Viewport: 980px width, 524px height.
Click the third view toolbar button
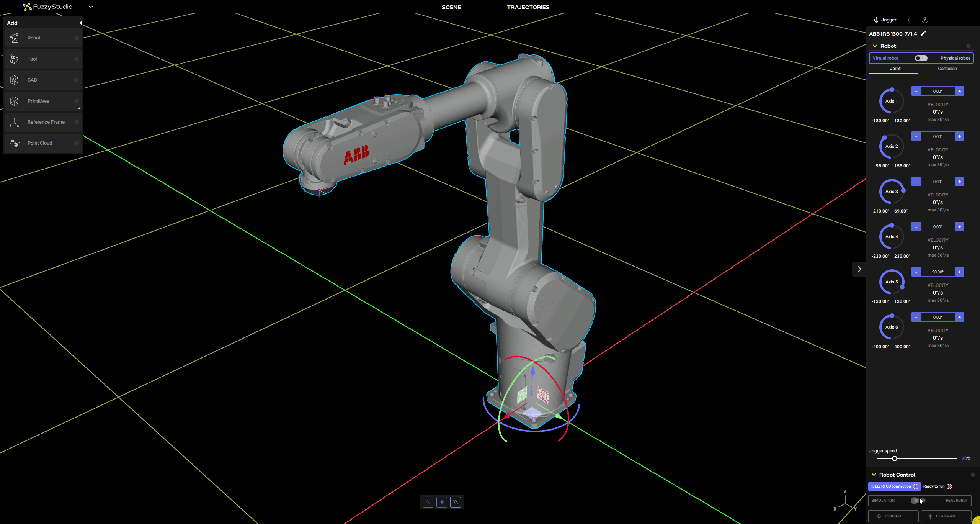click(456, 502)
